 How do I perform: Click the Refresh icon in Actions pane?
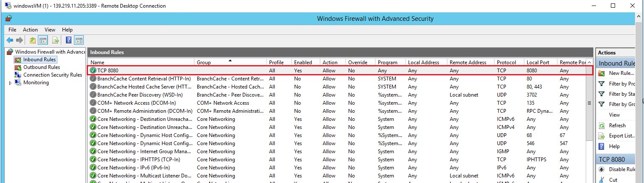pos(602,126)
